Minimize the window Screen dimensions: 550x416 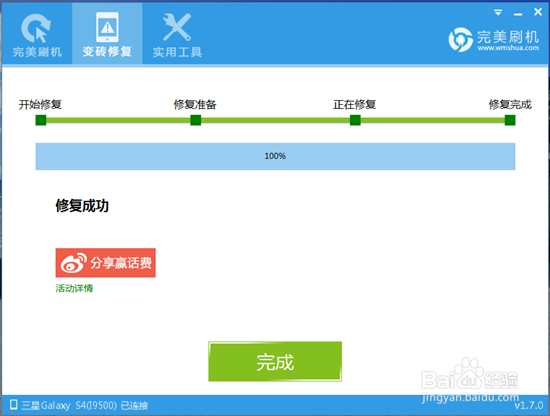tap(518, 14)
